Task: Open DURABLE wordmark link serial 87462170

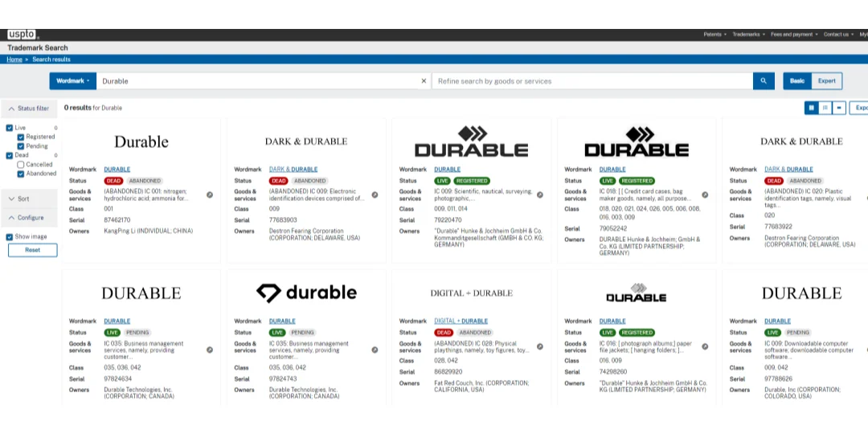Action: 117,170
